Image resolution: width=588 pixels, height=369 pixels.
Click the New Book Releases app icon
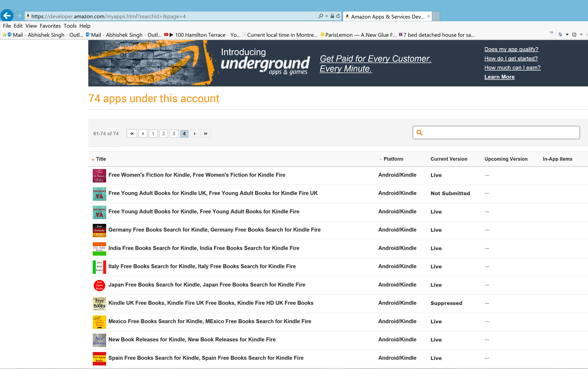(99, 340)
